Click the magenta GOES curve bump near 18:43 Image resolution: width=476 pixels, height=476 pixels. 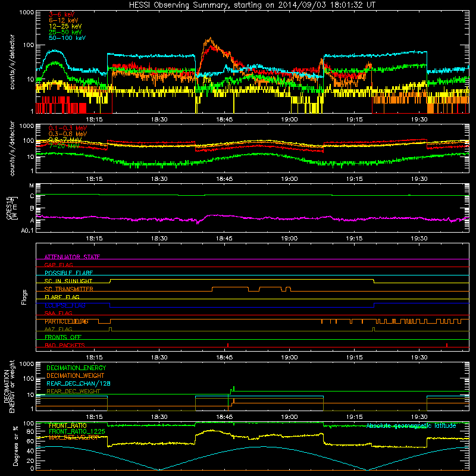coord(215,215)
